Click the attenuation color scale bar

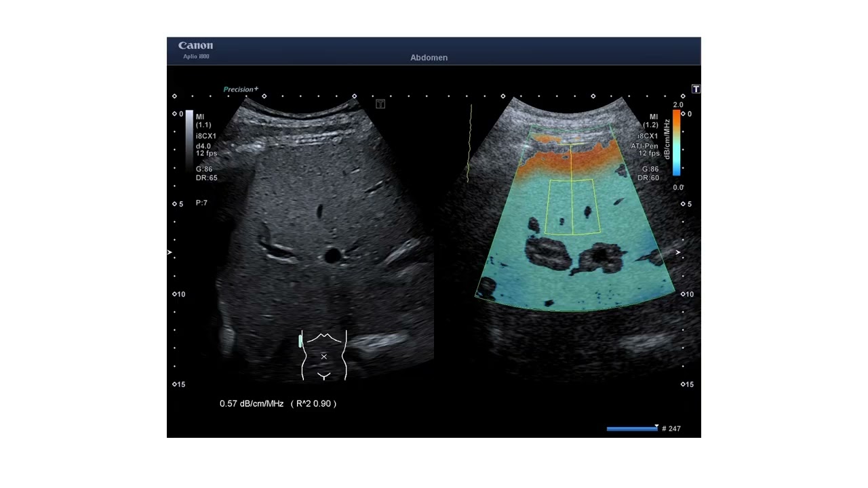(x=677, y=142)
